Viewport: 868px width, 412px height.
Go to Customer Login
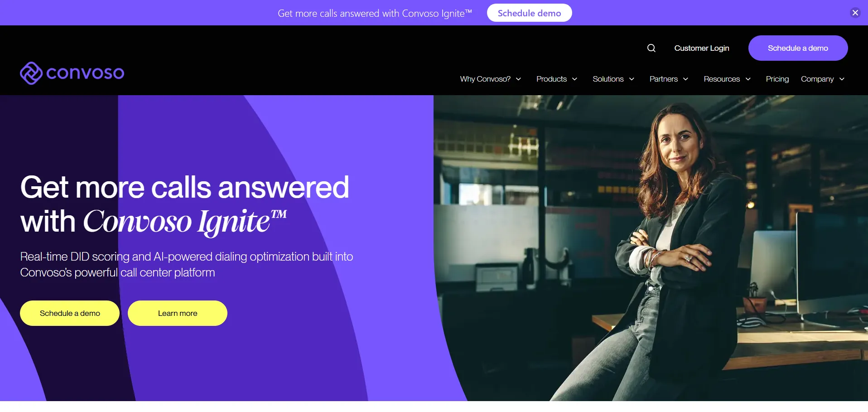(x=701, y=48)
